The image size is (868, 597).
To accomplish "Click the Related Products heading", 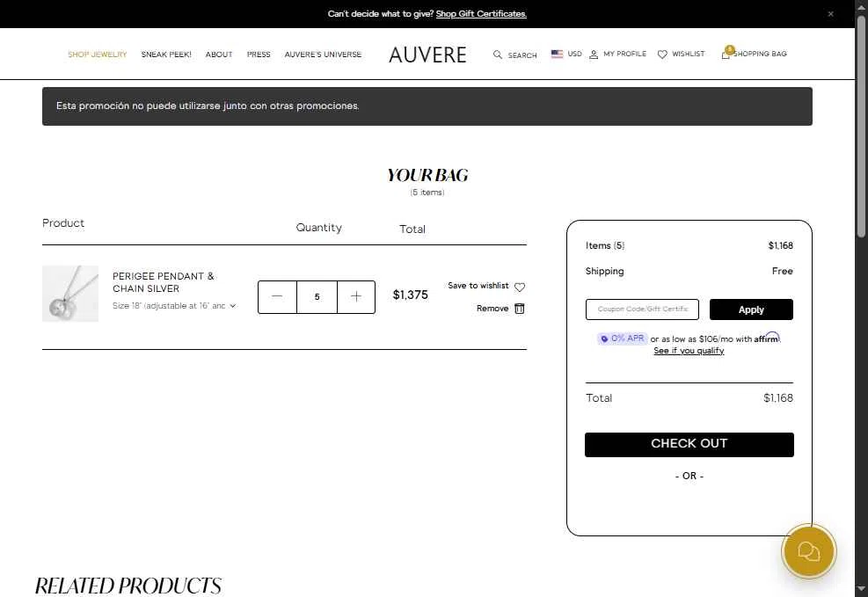I will (128, 586).
